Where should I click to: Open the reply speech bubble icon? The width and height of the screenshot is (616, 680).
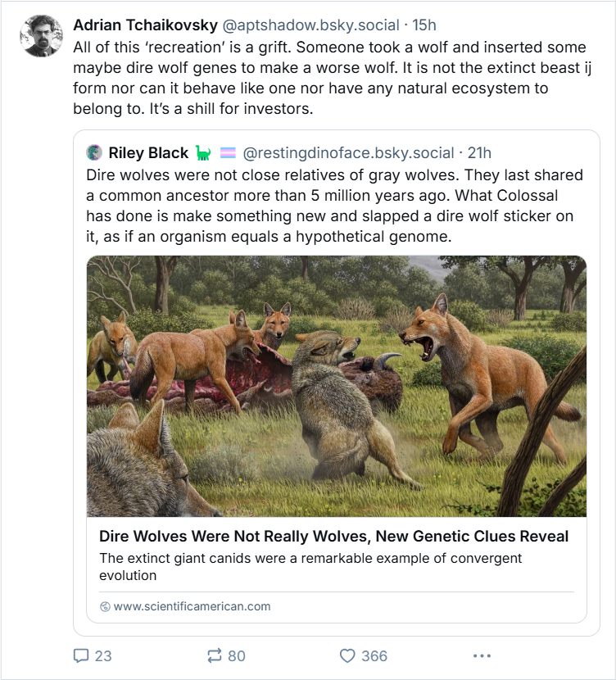(x=81, y=655)
